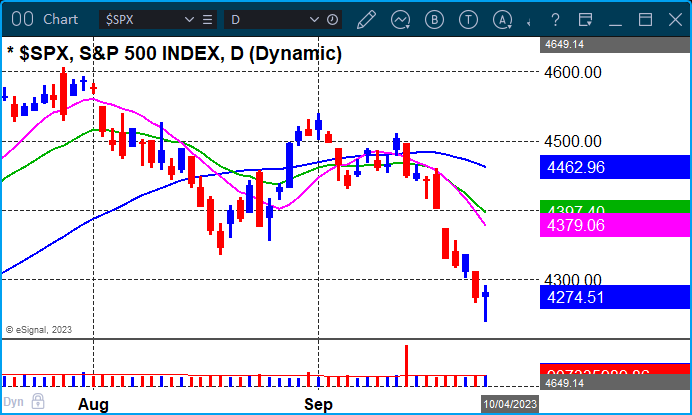Maximize the Chart window
The width and height of the screenshot is (692, 415).
(x=645, y=20)
